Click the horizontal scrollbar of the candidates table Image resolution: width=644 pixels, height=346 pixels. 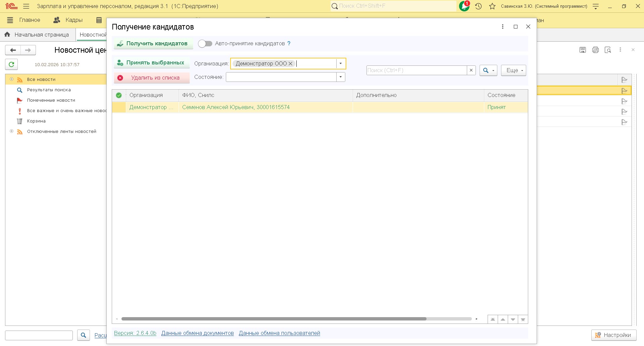click(274, 319)
